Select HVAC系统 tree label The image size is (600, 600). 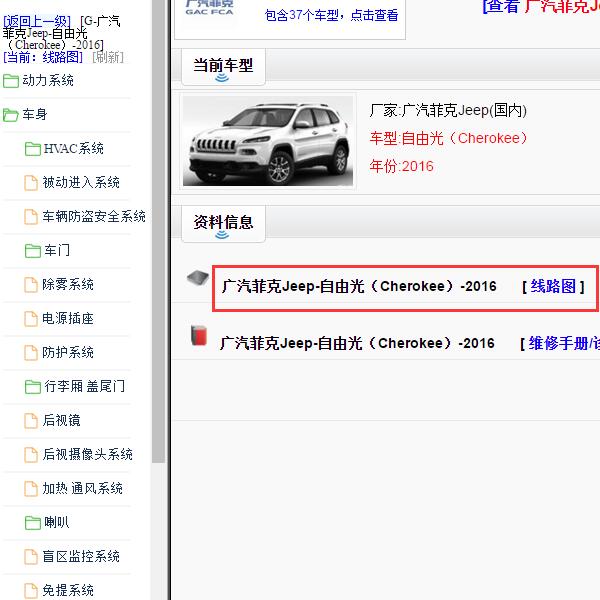click(x=73, y=148)
